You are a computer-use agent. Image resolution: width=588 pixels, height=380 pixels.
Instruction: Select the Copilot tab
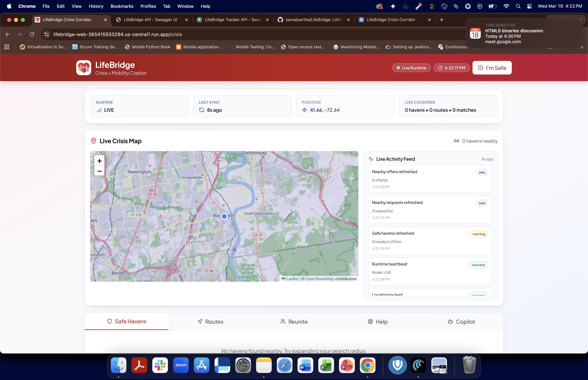461,321
